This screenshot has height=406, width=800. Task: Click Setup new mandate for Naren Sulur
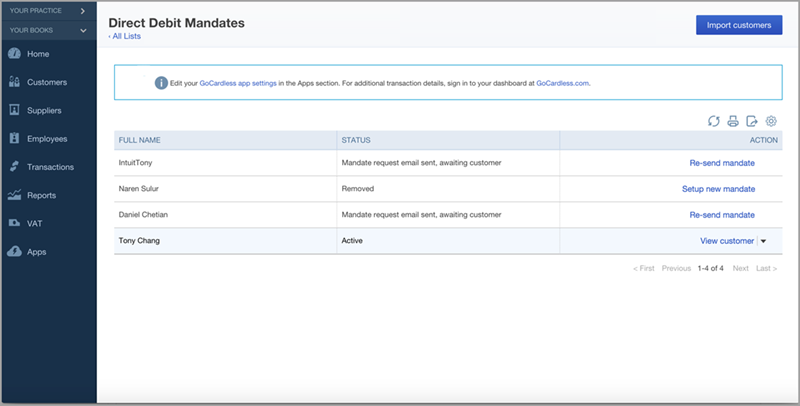pos(718,189)
